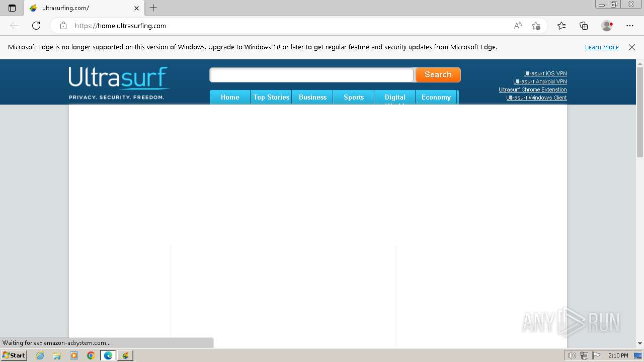Click the site padlock icon in address bar
This screenshot has width=644, height=362.
click(63, 26)
